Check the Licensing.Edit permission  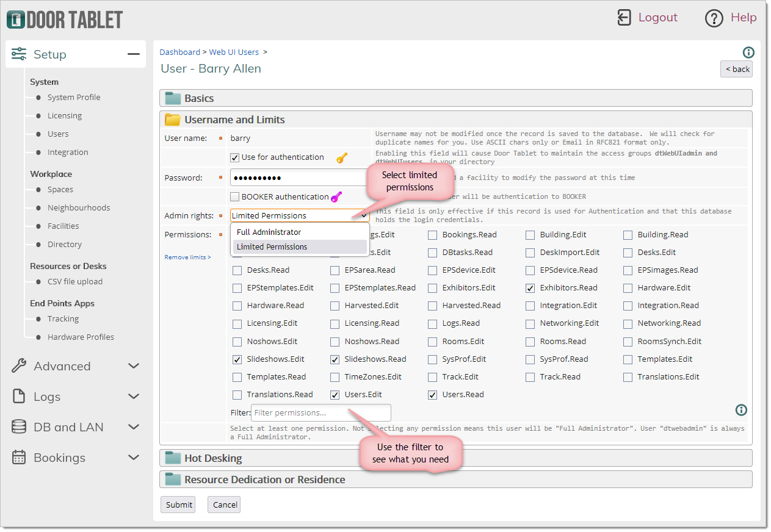(x=237, y=323)
